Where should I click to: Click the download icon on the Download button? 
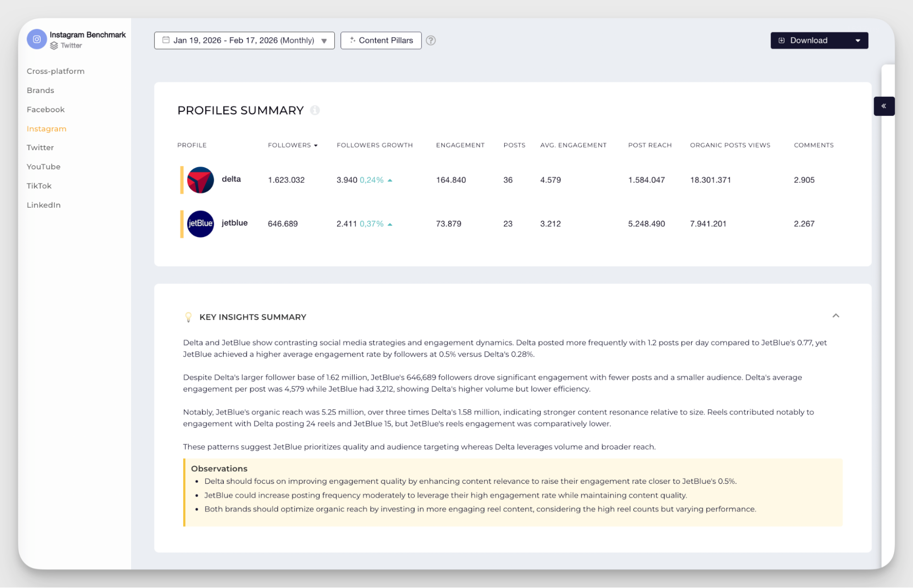pos(781,40)
